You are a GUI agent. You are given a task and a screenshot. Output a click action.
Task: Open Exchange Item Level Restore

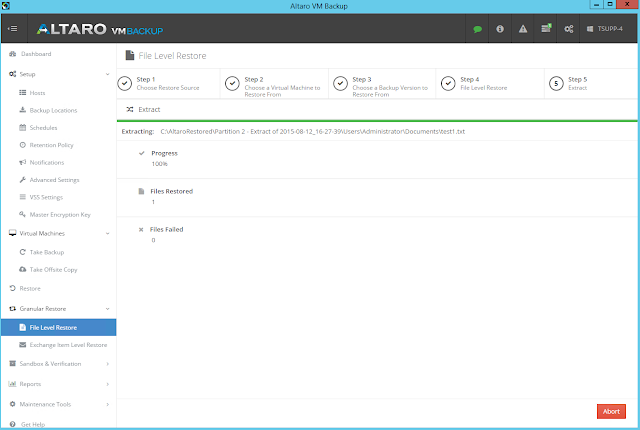(68, 345)
